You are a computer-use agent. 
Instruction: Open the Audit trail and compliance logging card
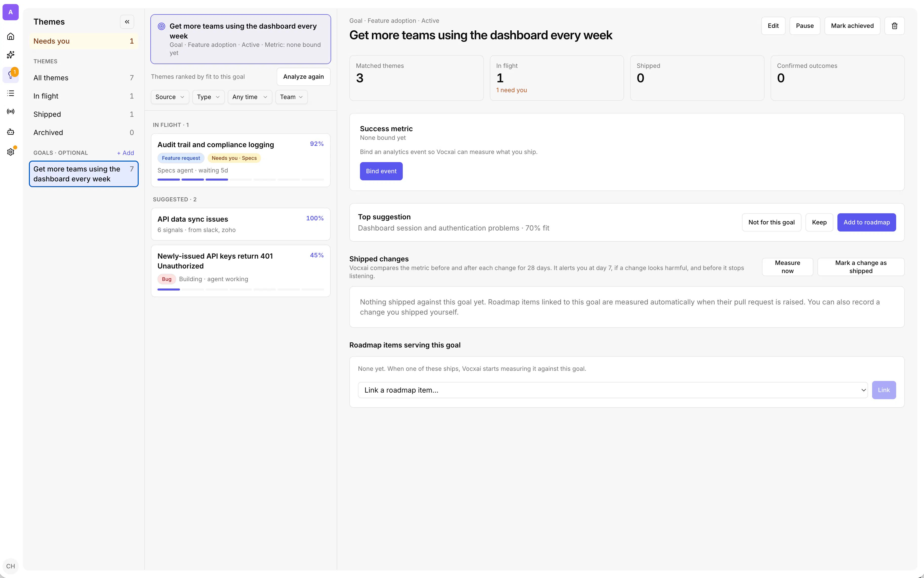pos(241,160)
